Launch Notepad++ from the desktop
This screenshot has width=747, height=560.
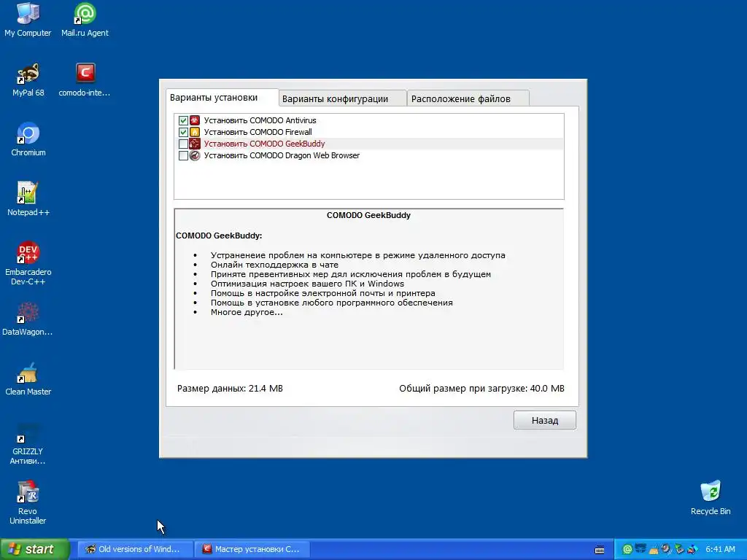click(28, 200)
